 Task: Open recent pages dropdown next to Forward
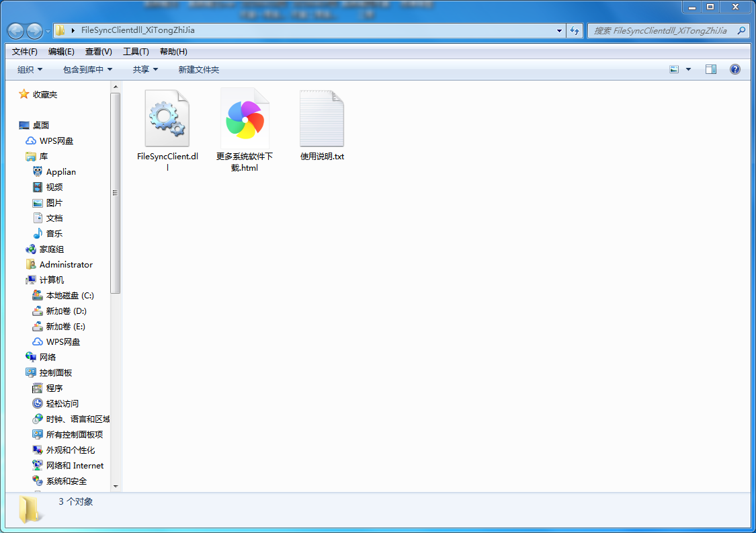[48, 32]
